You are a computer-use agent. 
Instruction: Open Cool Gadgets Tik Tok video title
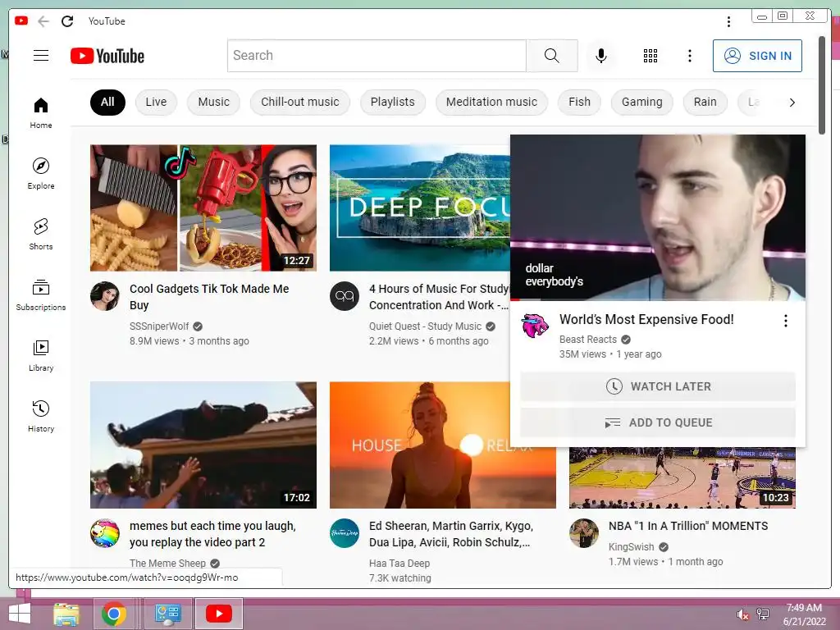[209, 297]
